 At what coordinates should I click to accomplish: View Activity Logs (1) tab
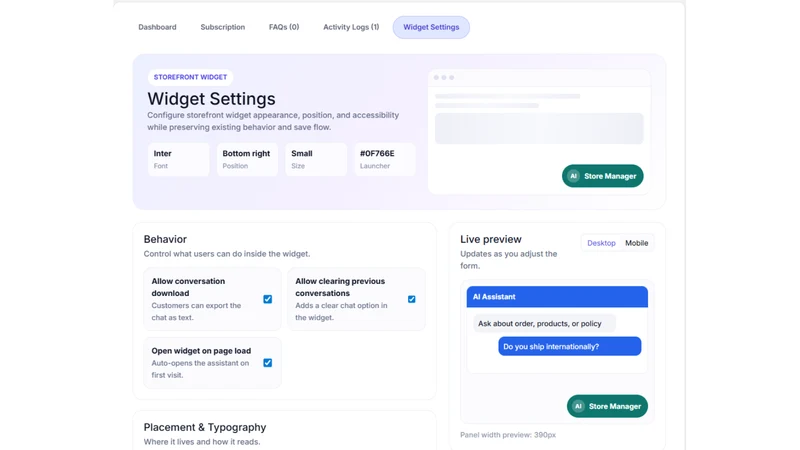[351, 27]
